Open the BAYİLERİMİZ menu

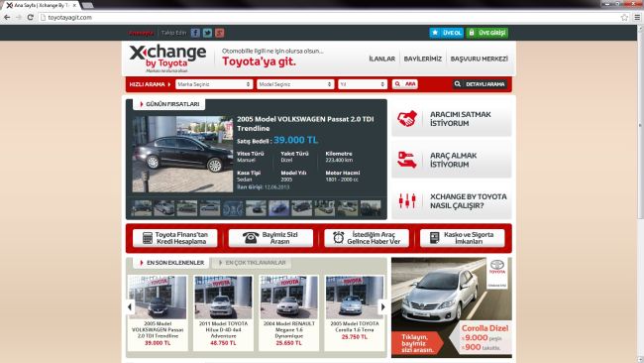coord(423,59)
